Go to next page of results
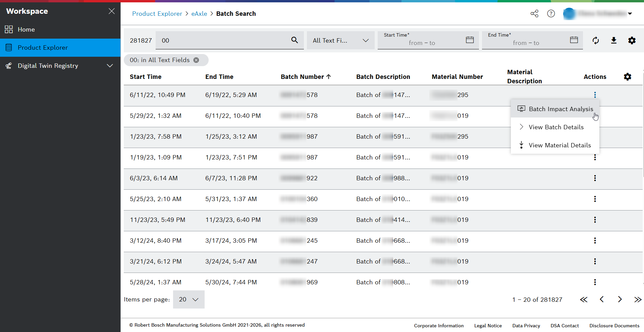 620,299
